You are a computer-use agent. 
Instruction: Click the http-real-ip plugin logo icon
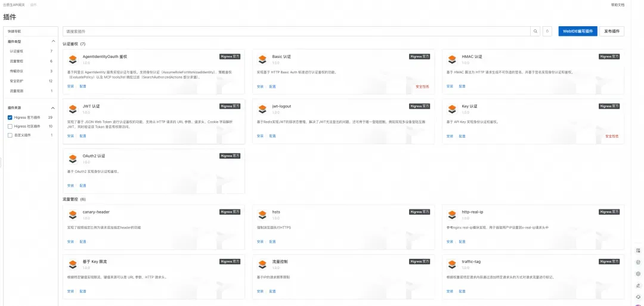452,215
